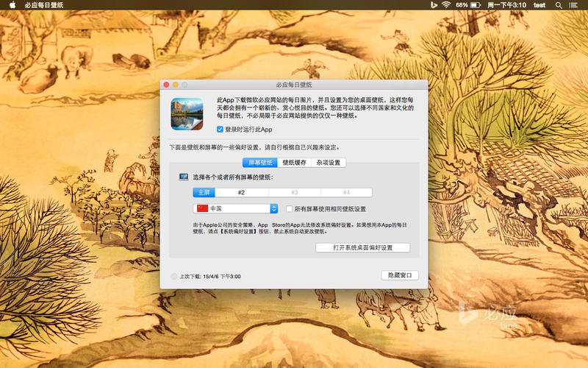Toggle 登录时运行此App checkbox

(x=220, y=130)
